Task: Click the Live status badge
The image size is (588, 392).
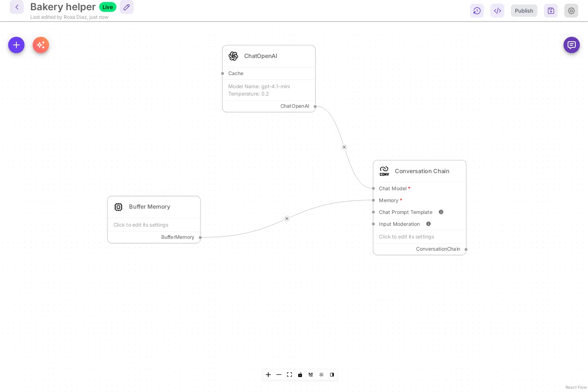Action: [108, 7]
